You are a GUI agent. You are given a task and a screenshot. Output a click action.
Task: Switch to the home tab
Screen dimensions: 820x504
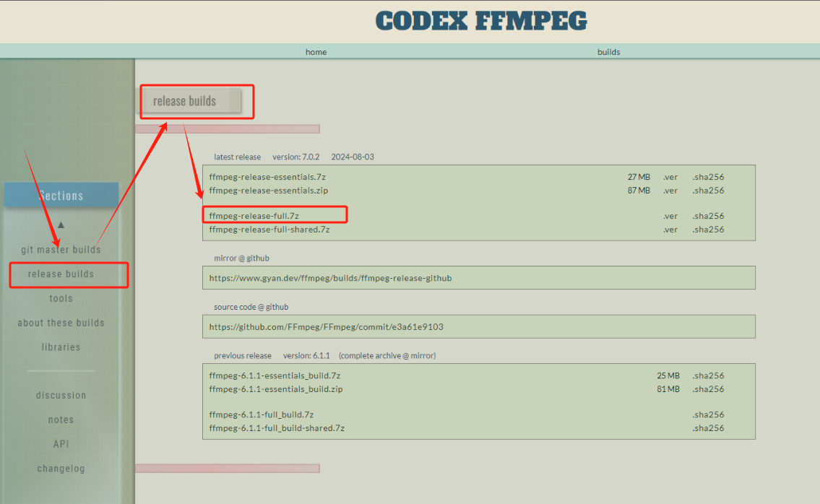tap(316, 51)
